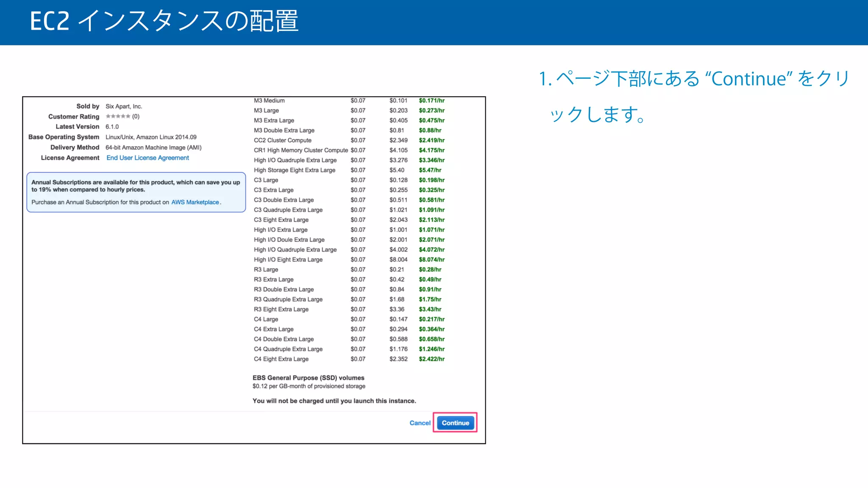Select the 'C3 Quadruple Extra Large' label
868x488 pixels.
pos(288,210)
